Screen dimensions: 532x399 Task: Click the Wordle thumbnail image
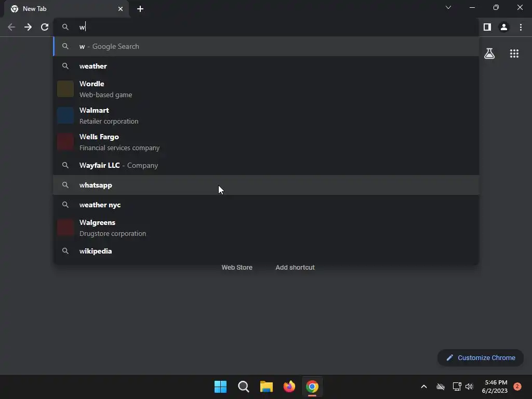[65, 89]
